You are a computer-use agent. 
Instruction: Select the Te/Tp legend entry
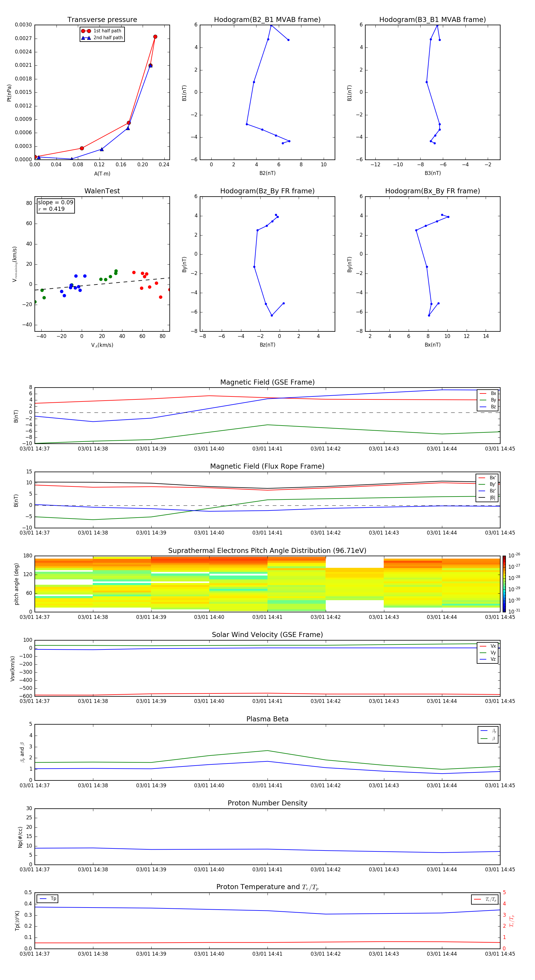485,899
